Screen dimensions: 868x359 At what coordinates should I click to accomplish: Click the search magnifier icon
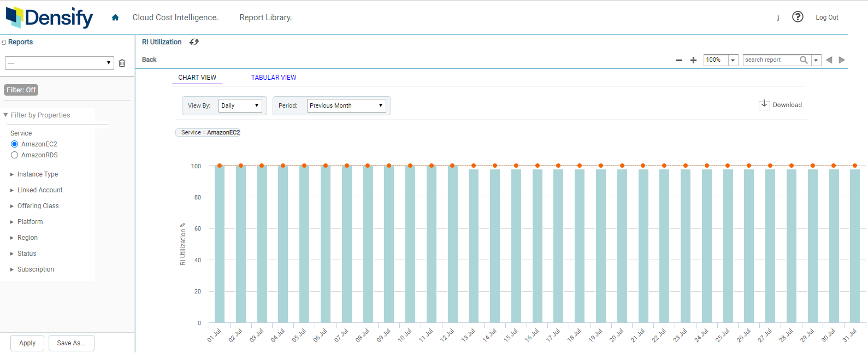point(804,60)
